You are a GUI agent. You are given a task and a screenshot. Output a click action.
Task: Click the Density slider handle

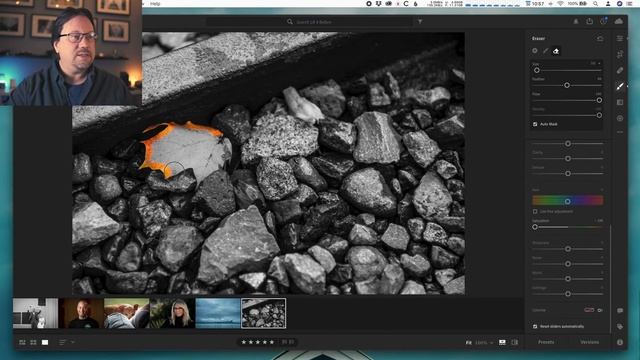coord(599,116)
